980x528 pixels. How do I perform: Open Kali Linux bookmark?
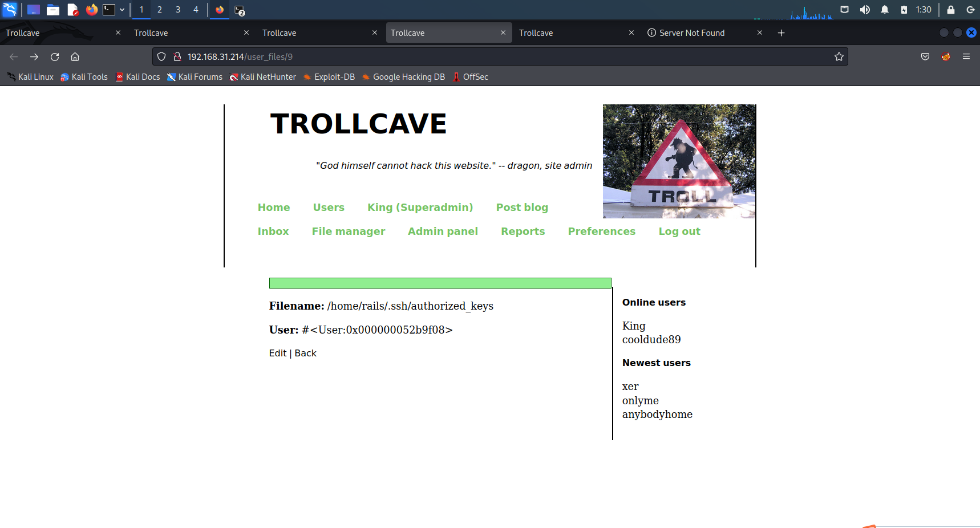coord(30,77)
